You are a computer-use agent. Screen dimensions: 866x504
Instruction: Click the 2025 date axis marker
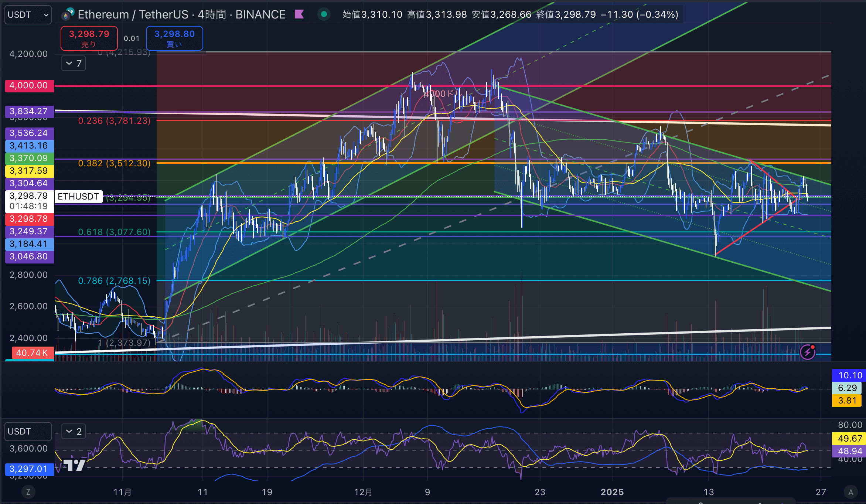pos(612,492)
